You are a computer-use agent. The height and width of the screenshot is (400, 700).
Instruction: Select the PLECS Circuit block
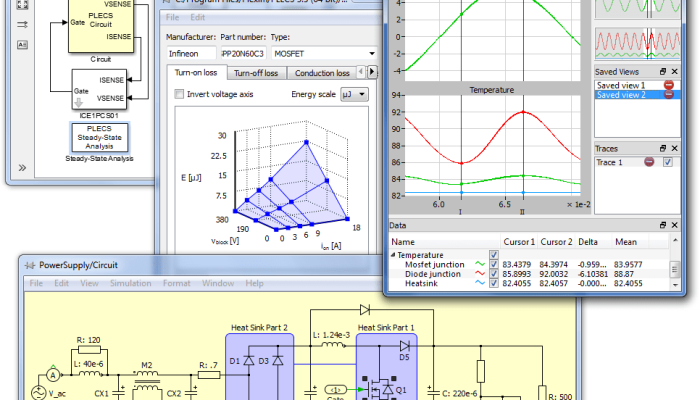tap(100, 26)
